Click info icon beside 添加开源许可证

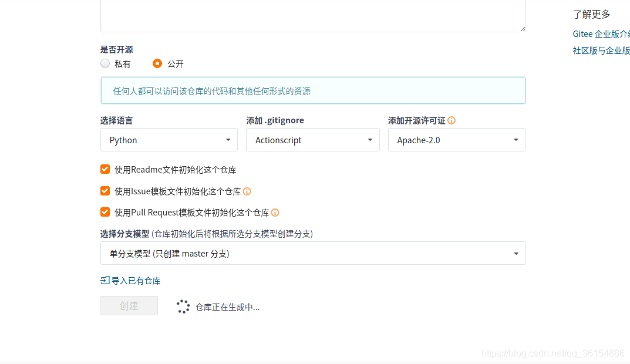click(x=452, y=120)
